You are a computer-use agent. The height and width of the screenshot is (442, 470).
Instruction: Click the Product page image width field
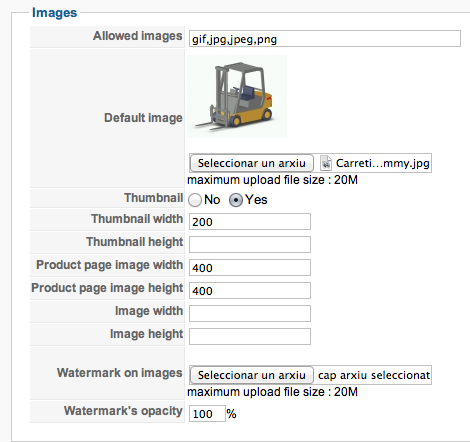click(250, 267)
